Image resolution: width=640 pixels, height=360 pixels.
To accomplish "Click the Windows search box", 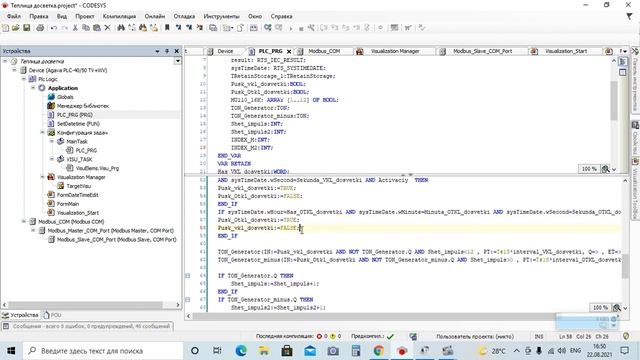I will point(103,351).
